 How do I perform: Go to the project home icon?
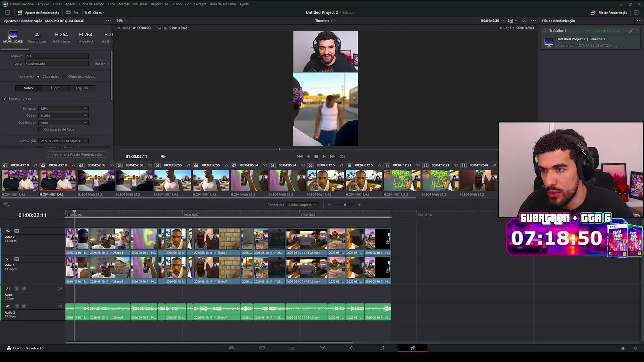[x=623, y=348]
